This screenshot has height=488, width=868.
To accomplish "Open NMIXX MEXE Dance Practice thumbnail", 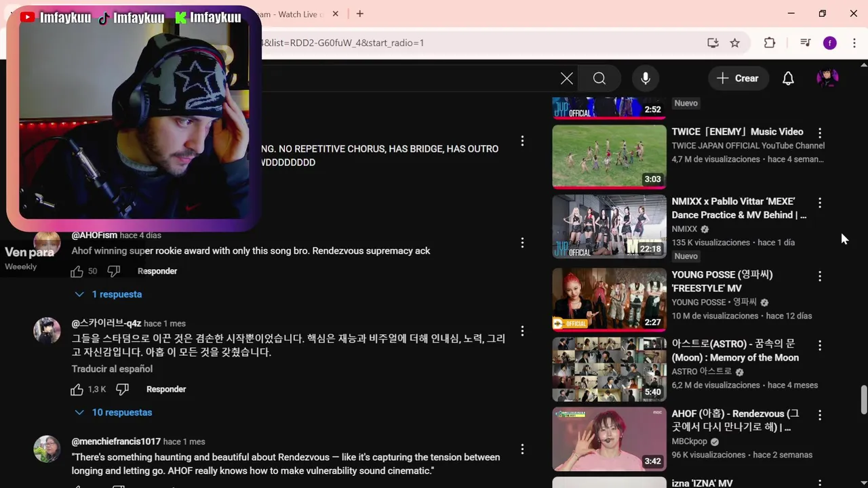I will click(x=609, y=226).
